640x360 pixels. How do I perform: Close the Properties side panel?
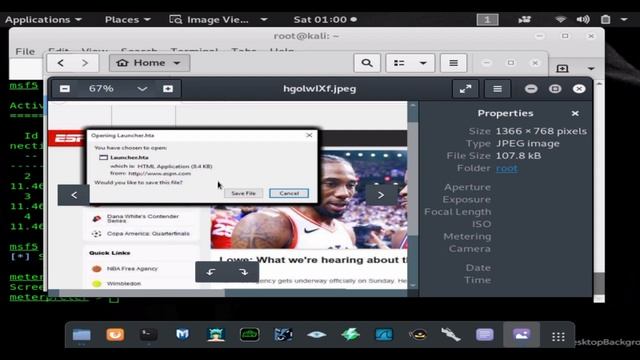click(x=575, y=113)
